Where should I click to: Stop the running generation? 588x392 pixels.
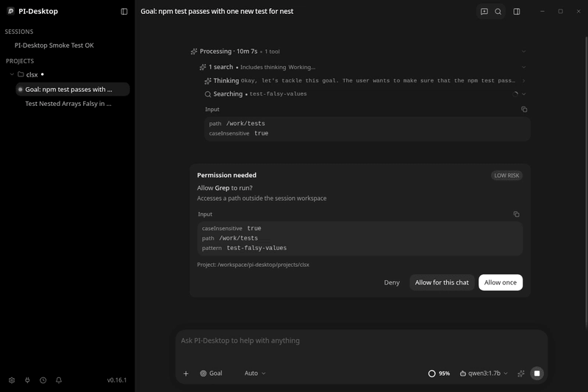pyautogui.click(x=537, y=373)
